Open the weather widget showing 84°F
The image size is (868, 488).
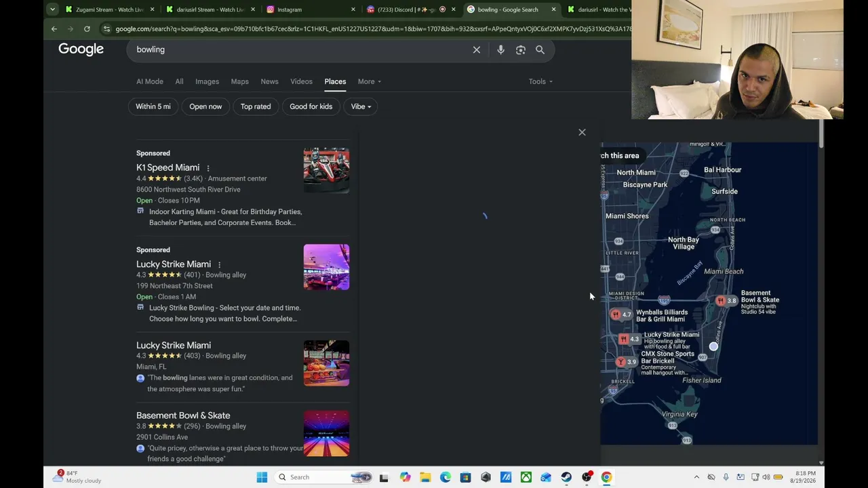77,477
